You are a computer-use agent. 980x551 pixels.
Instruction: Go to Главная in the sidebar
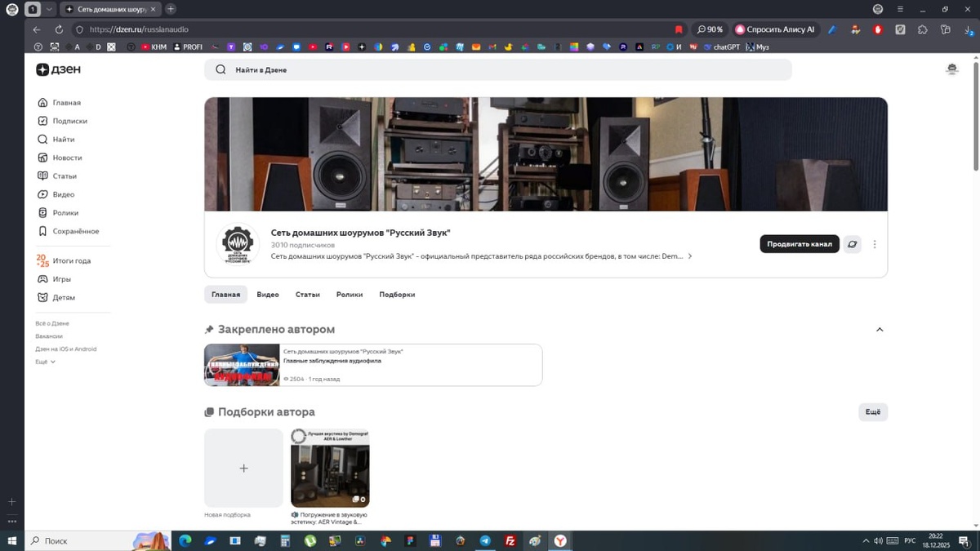[60, 103]
